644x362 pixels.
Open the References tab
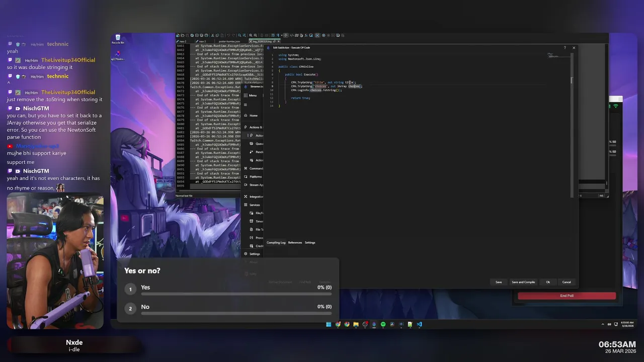click(x=295, y=243)
